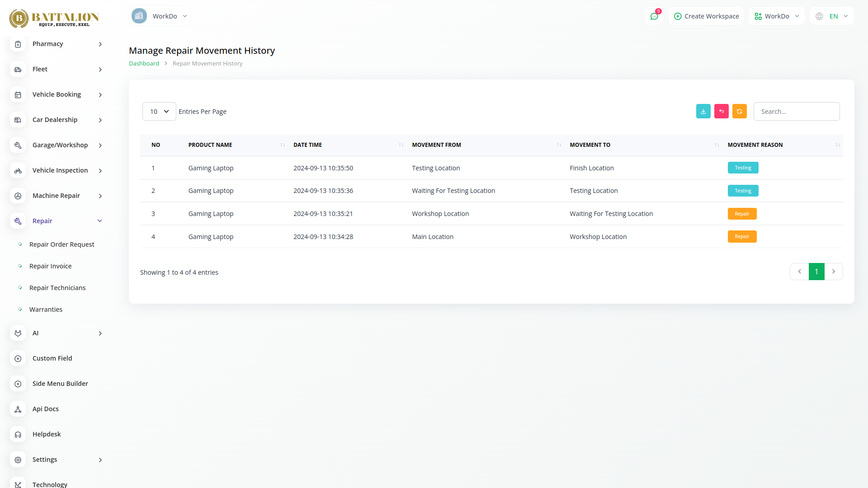Click the orange refresh icon button
Image resolution: width=868 pixels, height=488 pixels.
[x=739, y=111]
